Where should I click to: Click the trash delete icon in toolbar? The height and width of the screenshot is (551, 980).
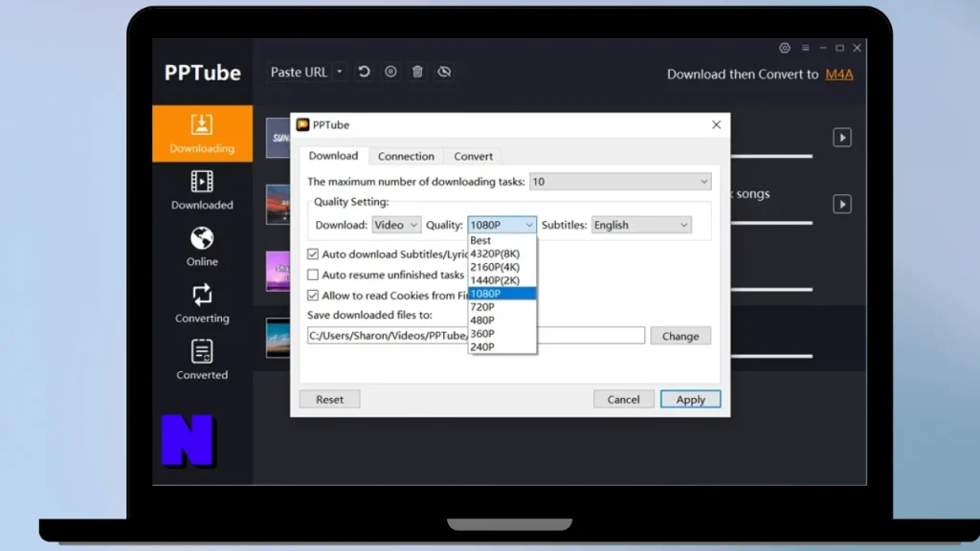417,72
